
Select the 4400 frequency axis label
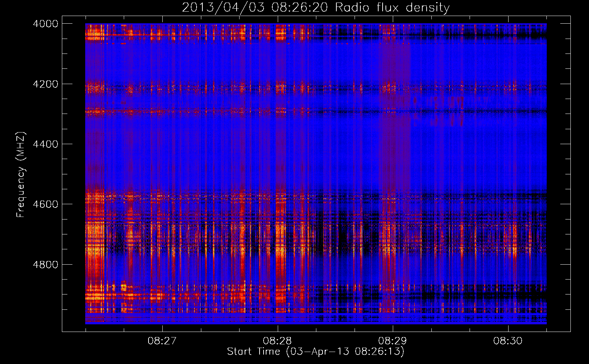(46, 144)
